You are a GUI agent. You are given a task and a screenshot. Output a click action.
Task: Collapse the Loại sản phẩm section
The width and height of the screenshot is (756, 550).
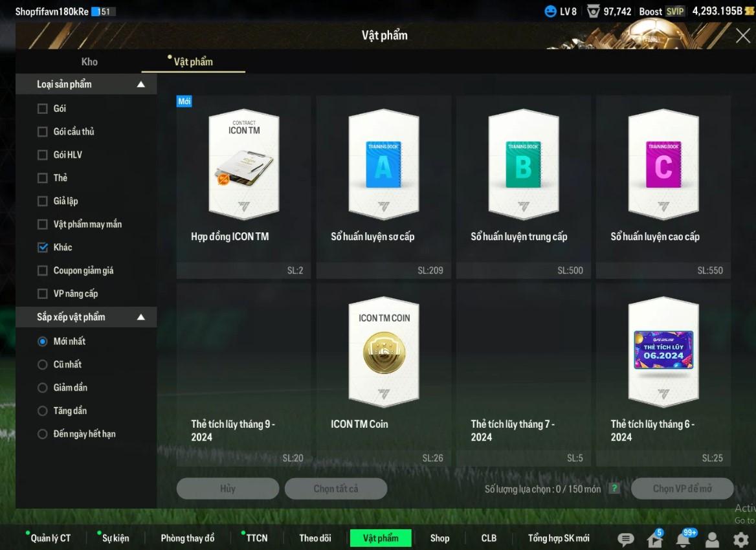click(x=141, y=85)
